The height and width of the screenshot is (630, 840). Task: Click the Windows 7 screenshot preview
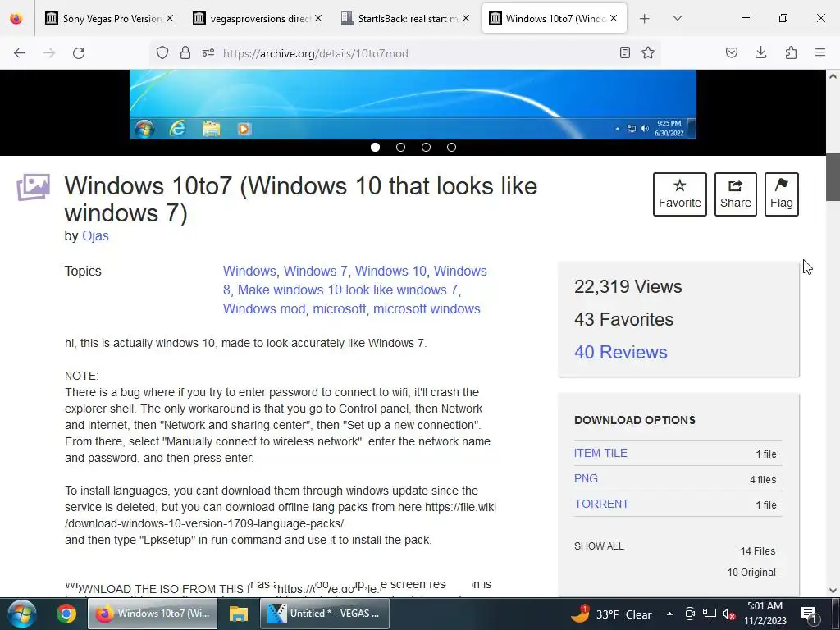tap(413, 104)
